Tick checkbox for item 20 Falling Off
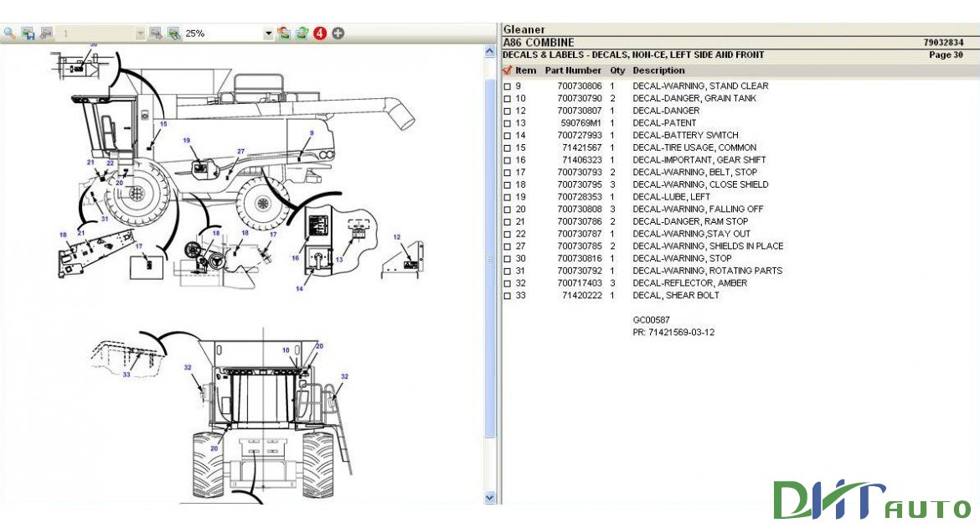 (x=508, y=210)
